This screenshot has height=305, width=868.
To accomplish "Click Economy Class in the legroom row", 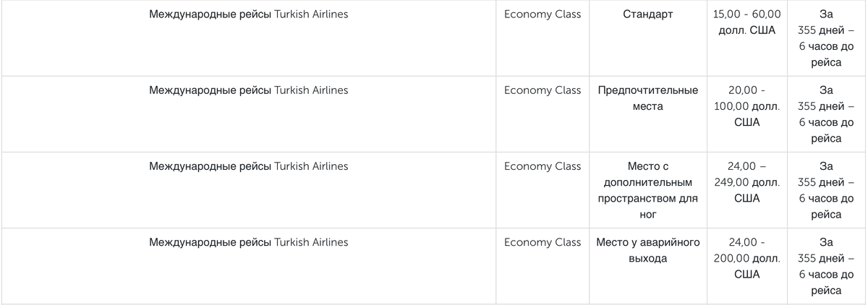I will [x=542, y=166].
